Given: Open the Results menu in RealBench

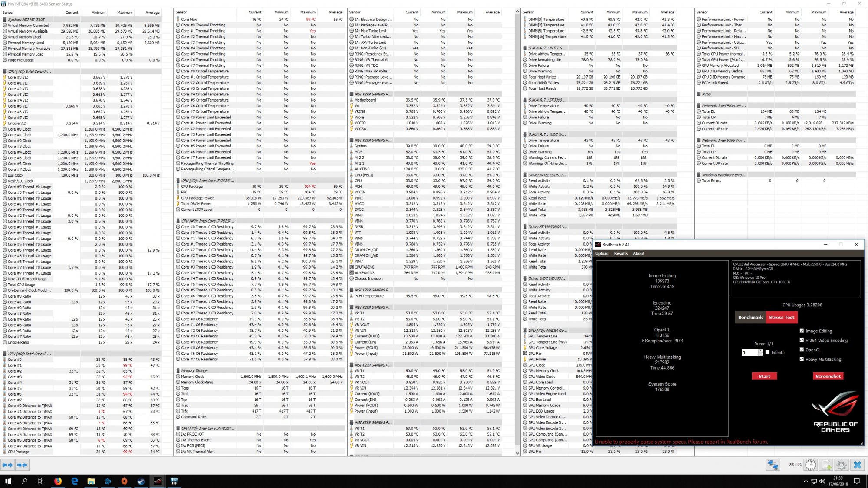Looking at the screenshot, I should pos(621,253).
